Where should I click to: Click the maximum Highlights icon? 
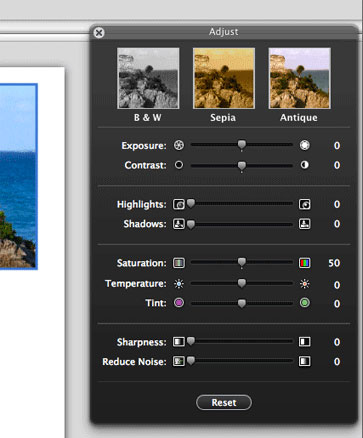(x=304, y=204)
